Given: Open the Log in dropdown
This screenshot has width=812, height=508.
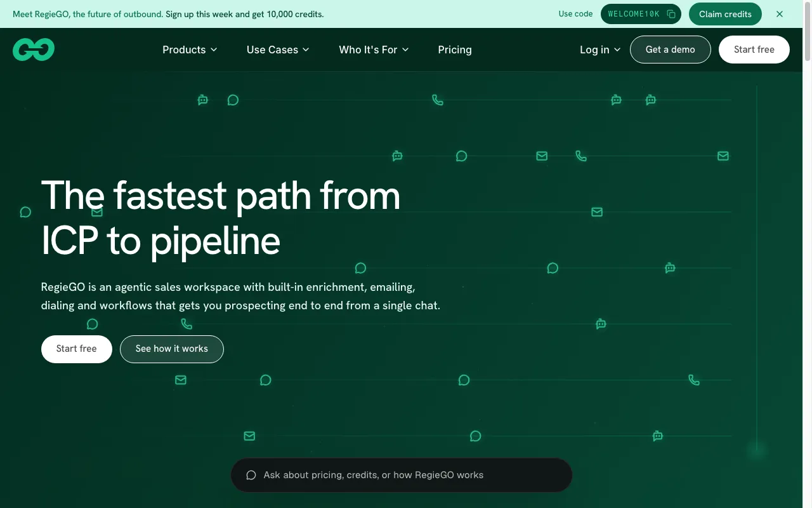Looking at the screenshot, I should pos(600,50).
